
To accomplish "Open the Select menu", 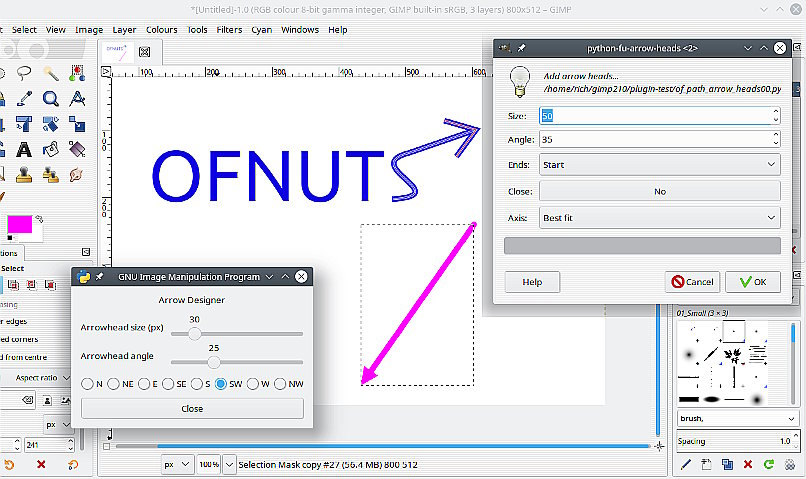I will tap(24, 30).
